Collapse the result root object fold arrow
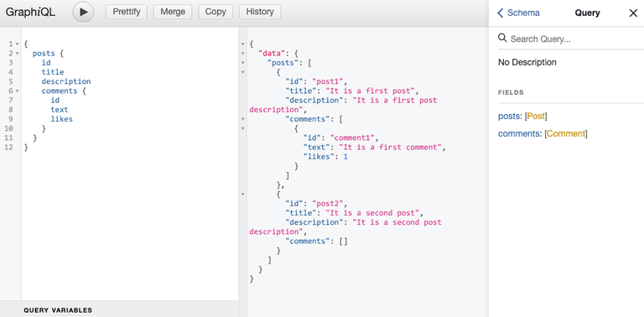Image resolution: width=644 pixels, height=317 pixels. click(x=242, y=44)
